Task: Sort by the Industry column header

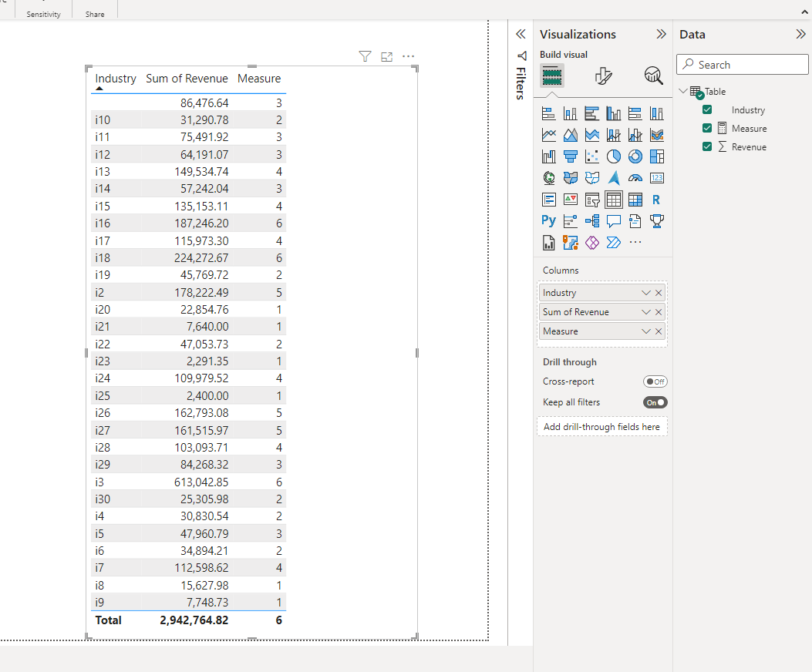Action: coord(116,78)
